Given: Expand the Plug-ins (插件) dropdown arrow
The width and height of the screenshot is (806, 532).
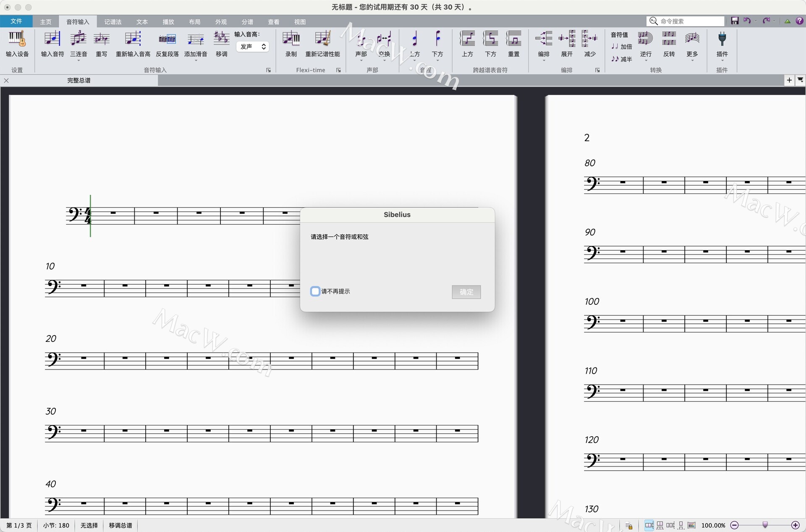Looking at the screenshot, I should [722, 60].
